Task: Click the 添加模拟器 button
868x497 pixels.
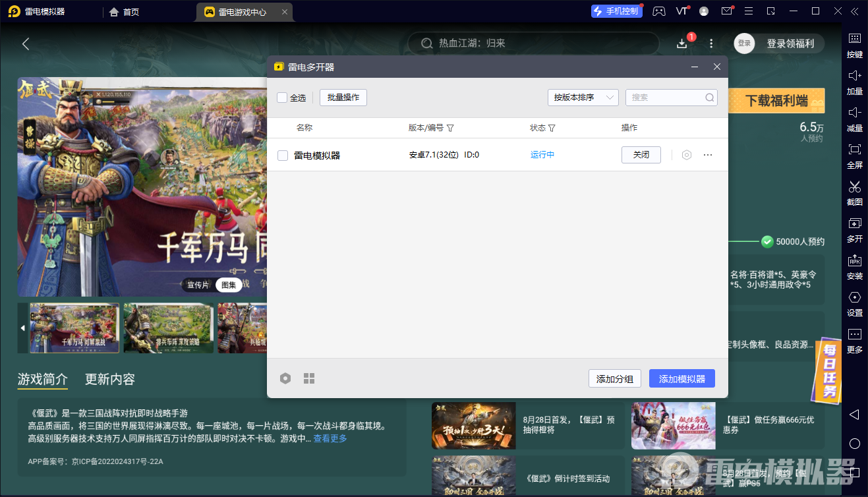Action: pos(681,379)
